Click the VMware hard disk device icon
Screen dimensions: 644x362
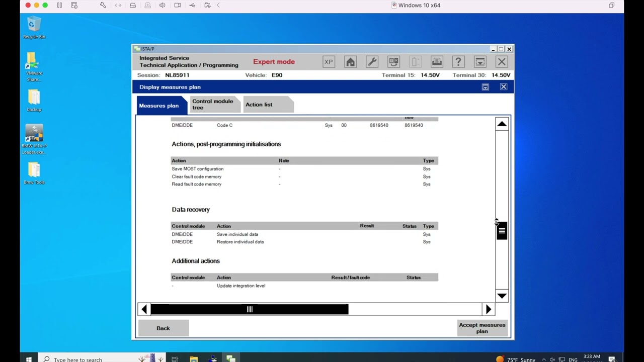point(133,5)
